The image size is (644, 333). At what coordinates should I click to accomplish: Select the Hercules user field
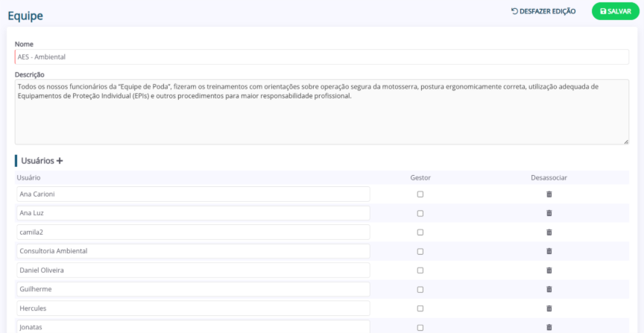point(193,308)
